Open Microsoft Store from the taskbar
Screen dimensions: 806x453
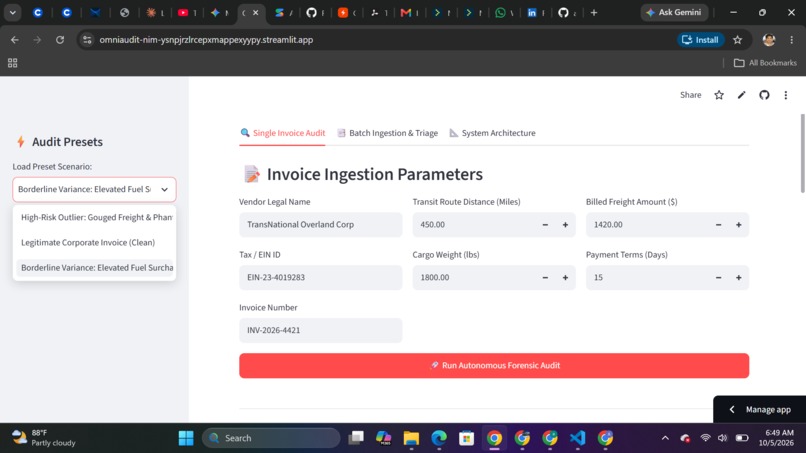pyautogui.click(x=466, y=438)
